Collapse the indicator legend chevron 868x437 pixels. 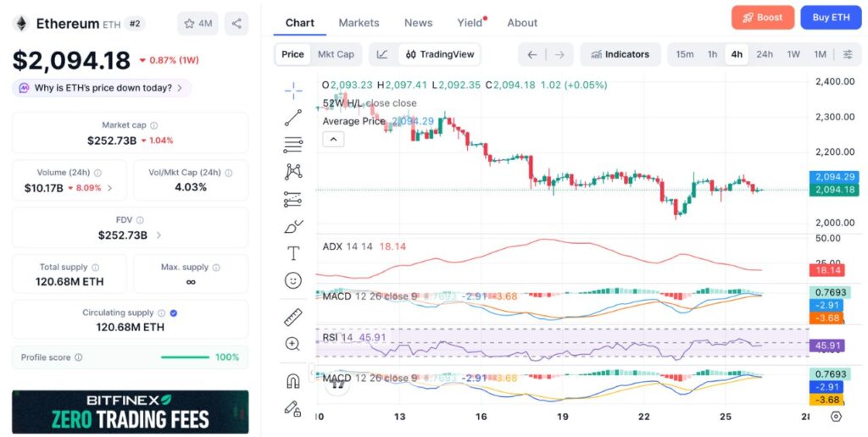point(333,140)
